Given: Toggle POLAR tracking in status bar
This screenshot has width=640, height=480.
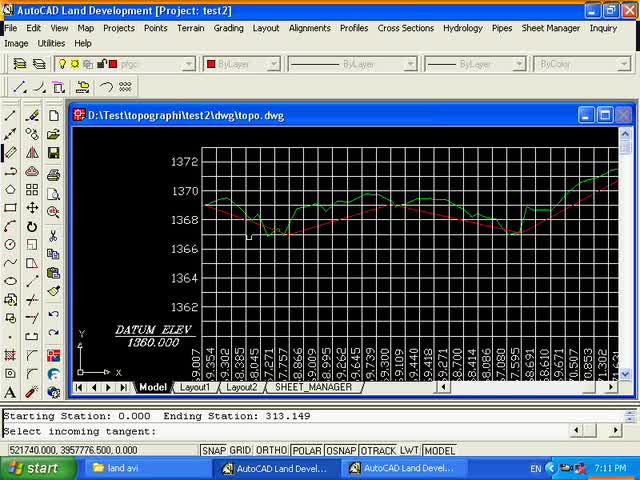Looking at the screenshot, I should (x=308, y=451).
